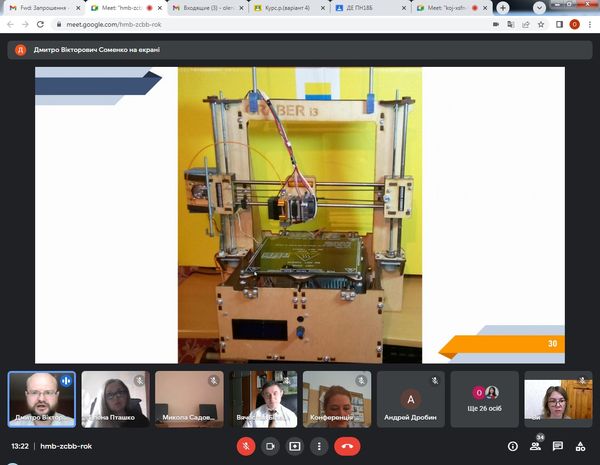Show the participants list with 34 badge
600x465 pixels.
pyautogui.click(x=536, y=446)
